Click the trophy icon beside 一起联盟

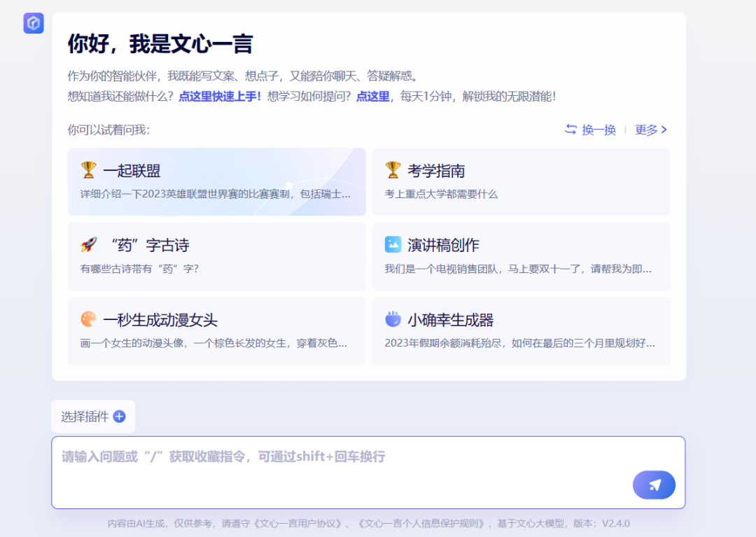88,170
